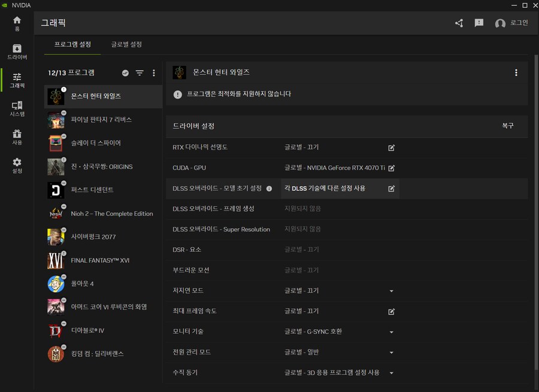This screenshot has height=392, width=539.
Task: Click the 로그인 text link
Action: point(519,23)
